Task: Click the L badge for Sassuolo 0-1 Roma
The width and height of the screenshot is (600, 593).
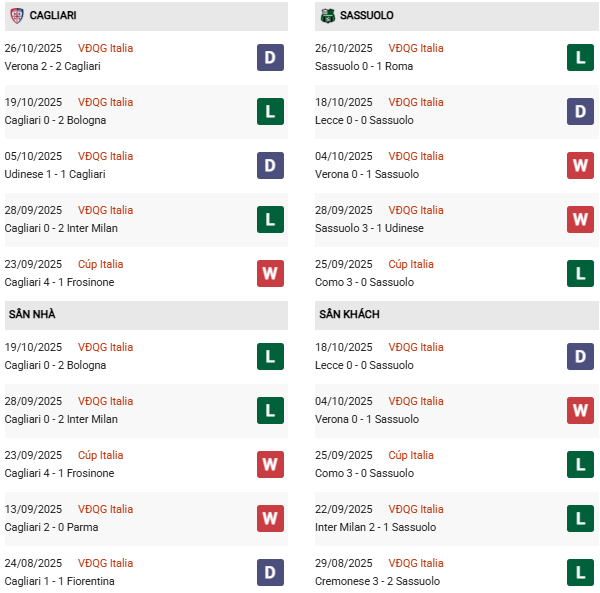Action: point(580,57)
